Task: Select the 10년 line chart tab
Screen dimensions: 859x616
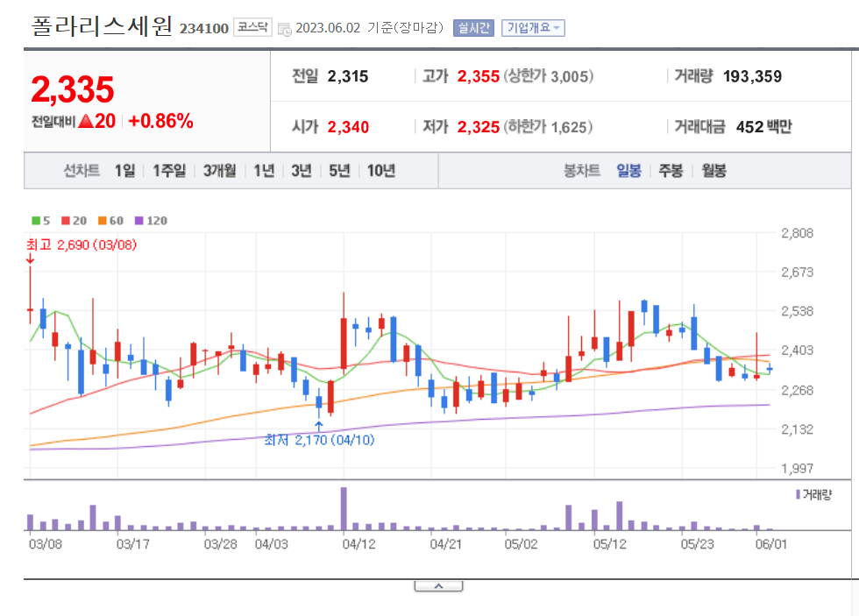Action: (x=380, y=171)
